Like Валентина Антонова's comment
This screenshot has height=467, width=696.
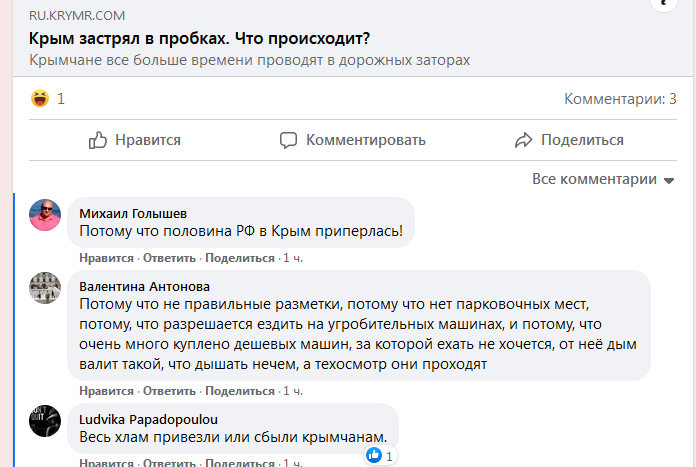pos(106,391)
